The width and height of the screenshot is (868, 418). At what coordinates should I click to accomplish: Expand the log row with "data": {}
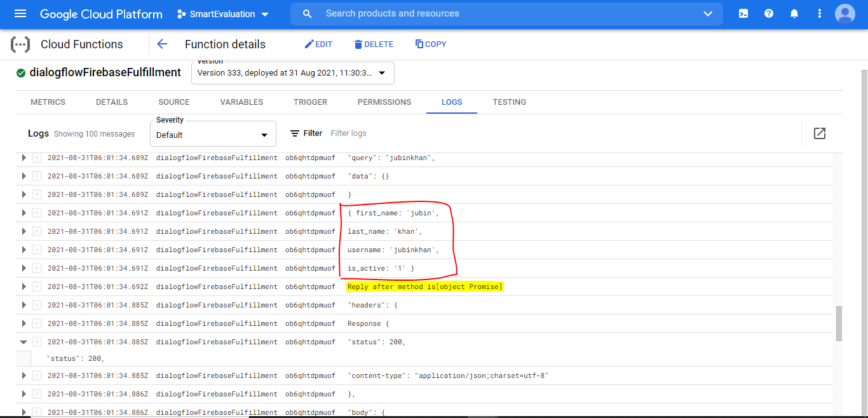pyautogui.click(x=24, y=176)
